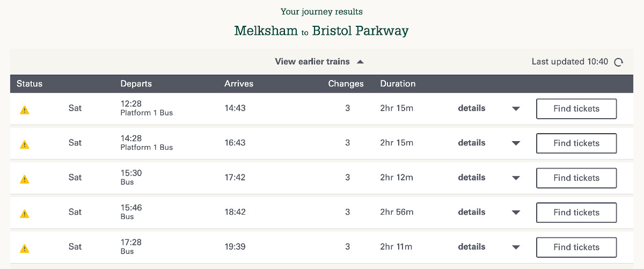Viewport: 644px width, 269px height.
Task: Expand details arrow for 15:46 journey
Action: tap(516, 213)
